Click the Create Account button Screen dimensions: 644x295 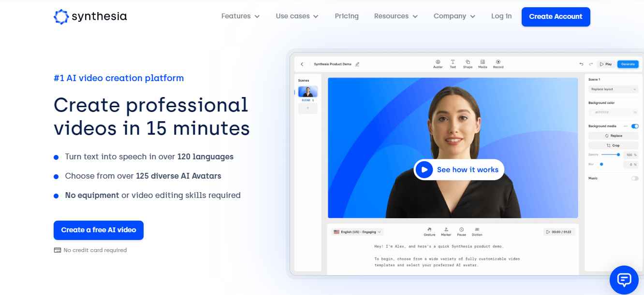(x=556, y=17)
